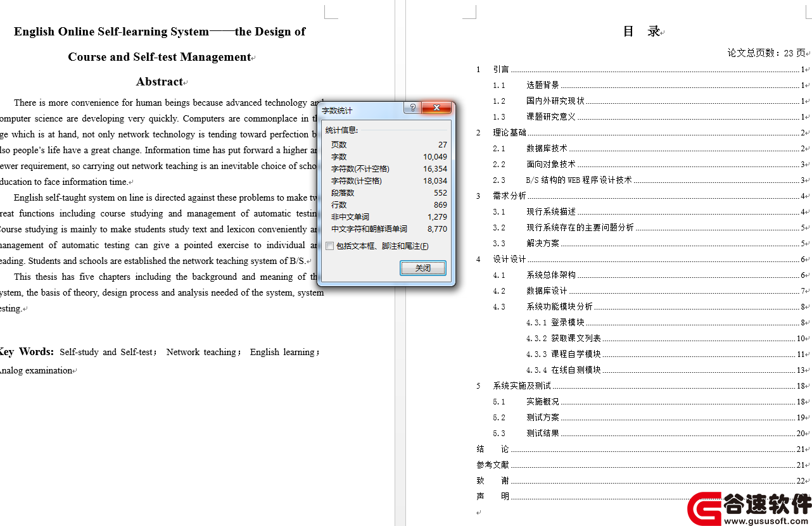Select the 页数 27 statistics row
Image resolution: width=812 pixels, height=526 pixels.
pos(389,145)
